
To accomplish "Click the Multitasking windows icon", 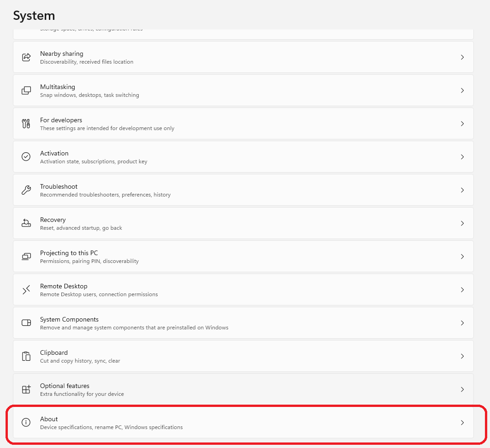I will pos(26,90).
